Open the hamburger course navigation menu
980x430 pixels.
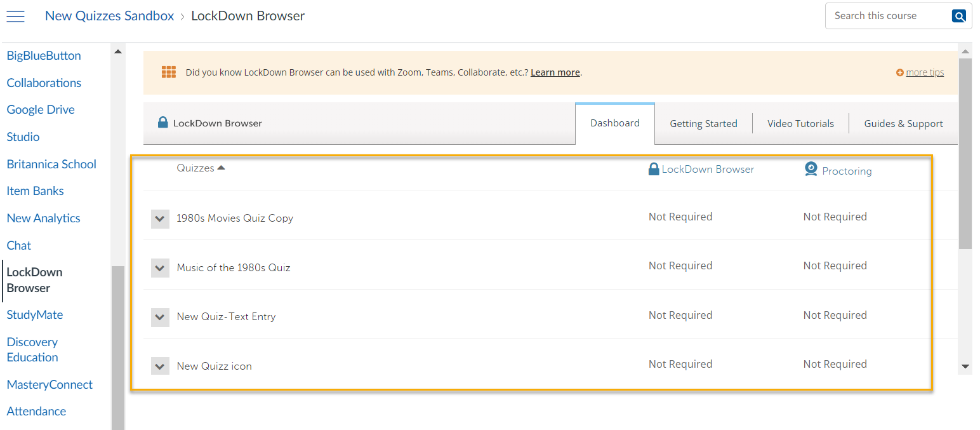15,17
